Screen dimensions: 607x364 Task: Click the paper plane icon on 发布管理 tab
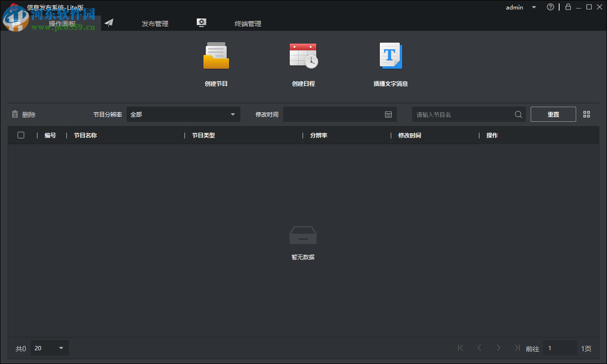[109, 22]
